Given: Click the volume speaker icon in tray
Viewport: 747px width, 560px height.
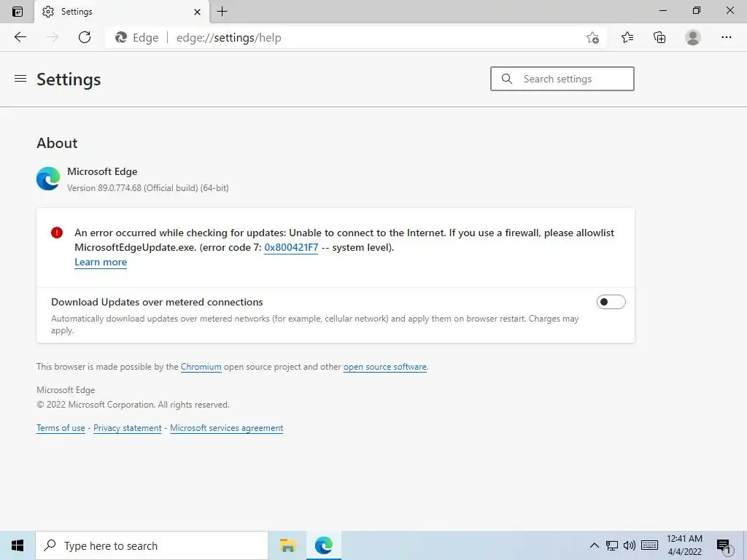Looking at the screenshot, I should tap(630, 545).
